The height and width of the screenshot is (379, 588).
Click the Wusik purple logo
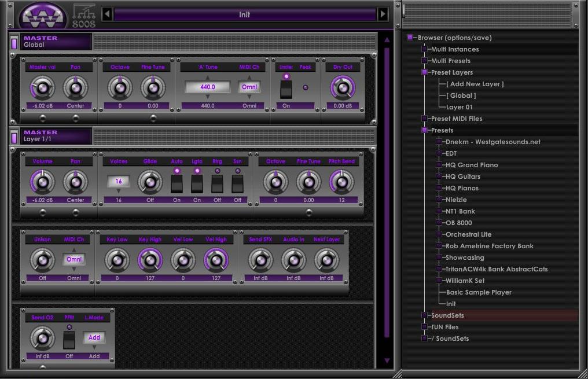click(43, 16)
